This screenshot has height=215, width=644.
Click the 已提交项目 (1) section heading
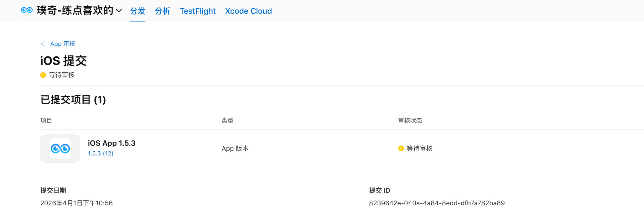click(73, 100)
